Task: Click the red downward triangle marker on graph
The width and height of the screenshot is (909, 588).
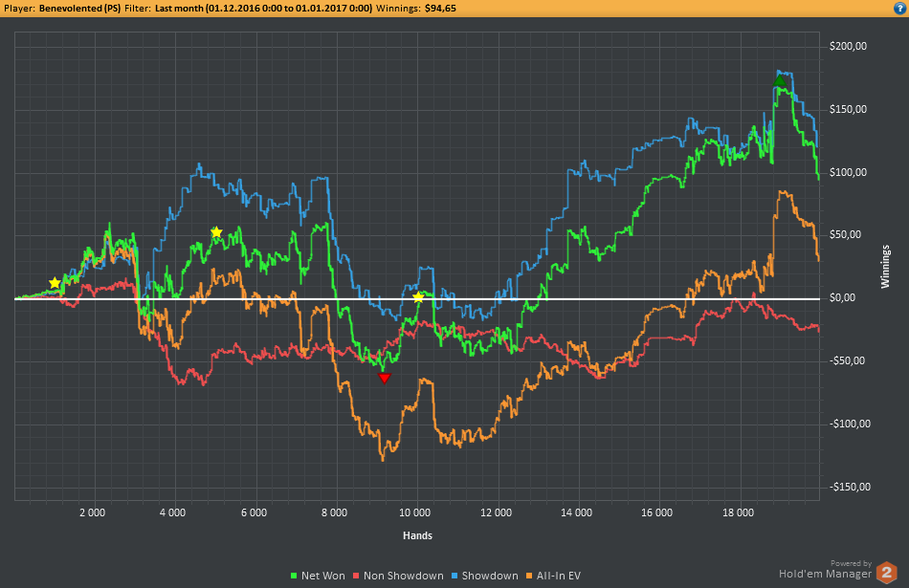Action: 385,379
